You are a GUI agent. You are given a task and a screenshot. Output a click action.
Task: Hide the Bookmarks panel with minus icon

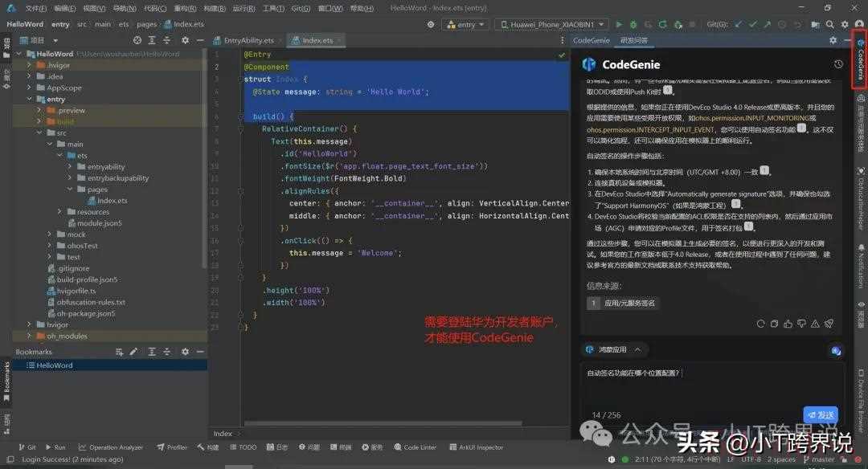(x=200, y=352)
